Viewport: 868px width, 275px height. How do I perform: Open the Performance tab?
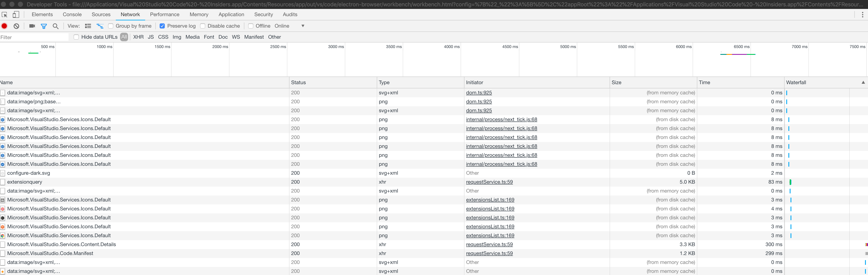tap(165, 14)
